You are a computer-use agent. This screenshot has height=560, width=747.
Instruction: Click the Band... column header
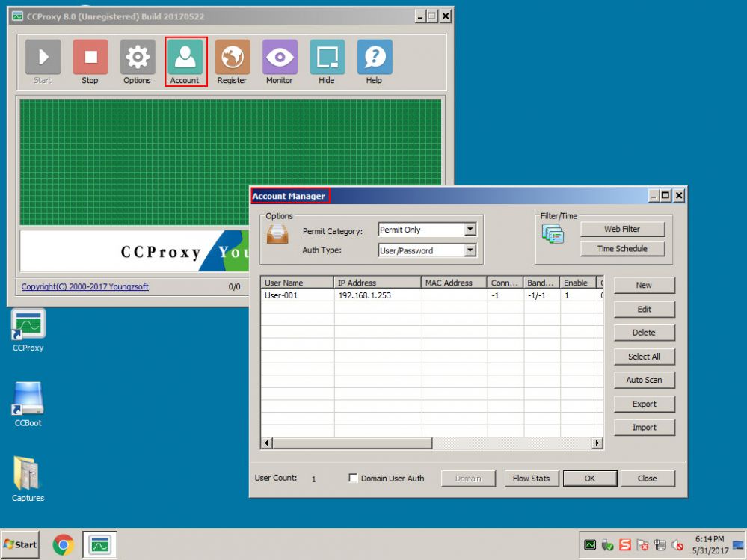[x=541, y=283]
